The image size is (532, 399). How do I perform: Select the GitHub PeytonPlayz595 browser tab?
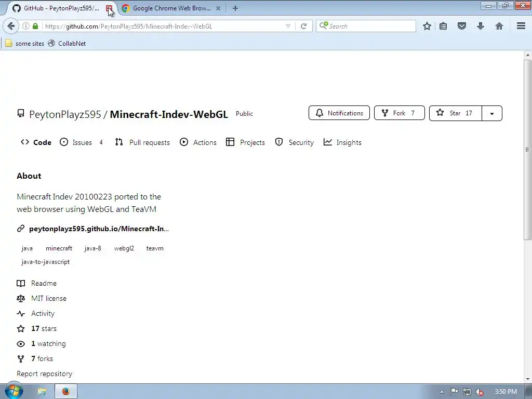coord(58,8)
